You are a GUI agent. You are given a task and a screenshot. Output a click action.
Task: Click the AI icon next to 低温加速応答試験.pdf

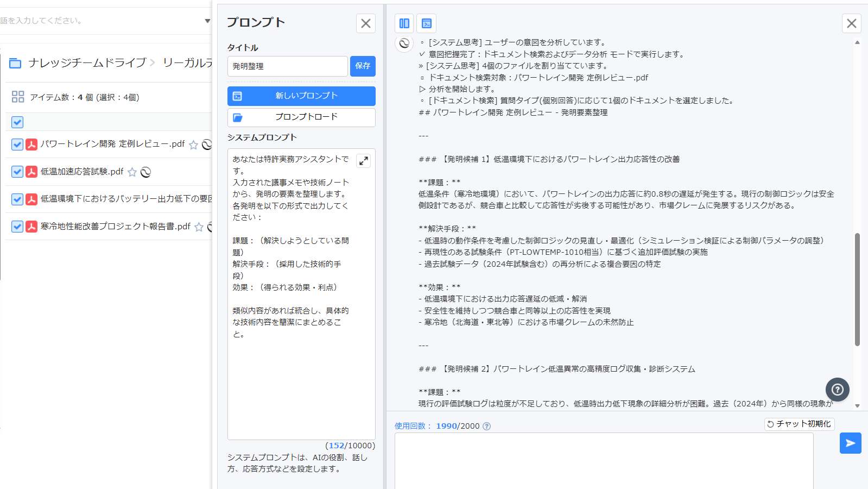click(145, 172)
